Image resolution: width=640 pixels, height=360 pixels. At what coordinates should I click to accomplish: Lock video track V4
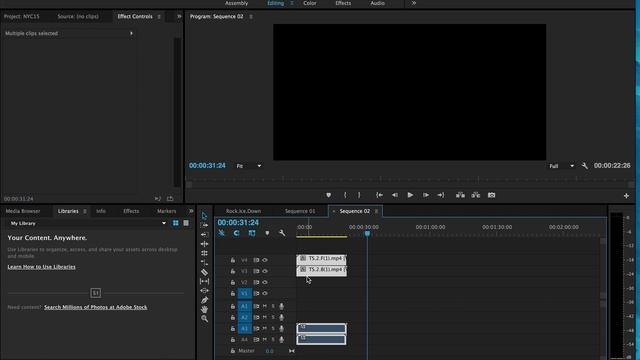coord(233,260)
